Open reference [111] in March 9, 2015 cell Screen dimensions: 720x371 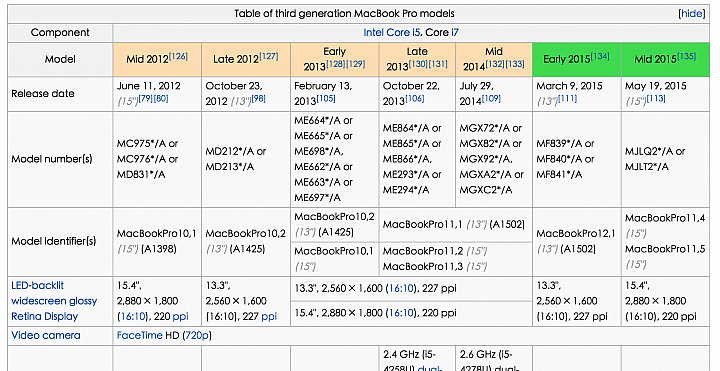click(568, 98)
